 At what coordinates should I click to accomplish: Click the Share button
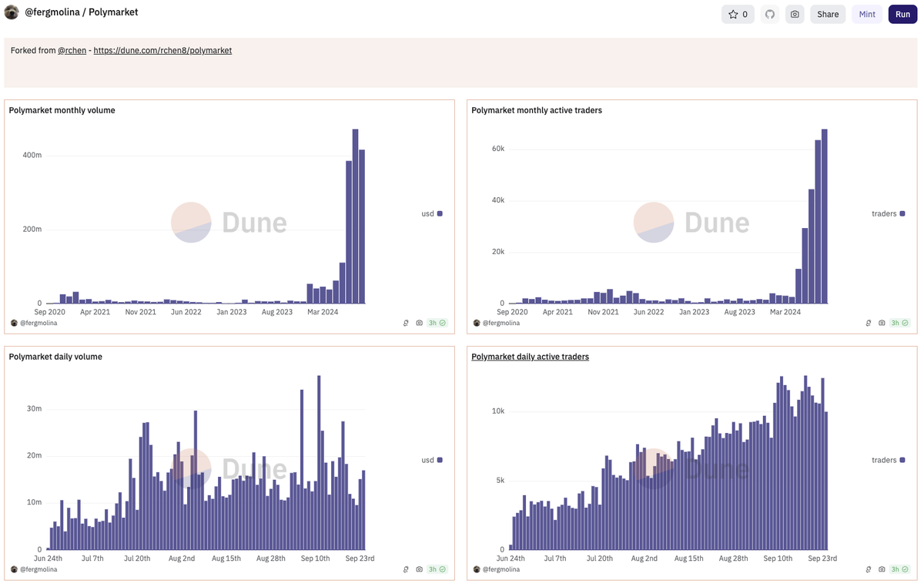coord(828,14)
